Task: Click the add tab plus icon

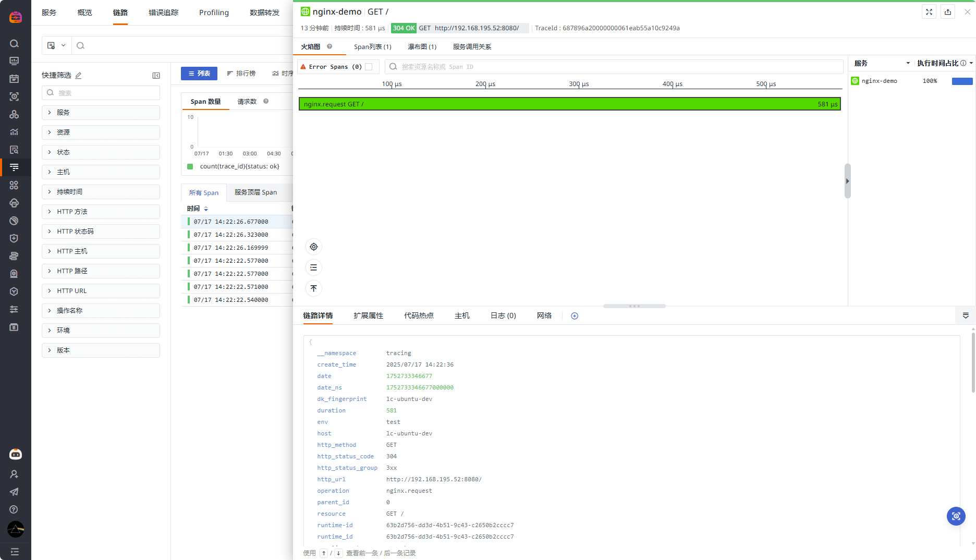Action: (x=575, y=316)
